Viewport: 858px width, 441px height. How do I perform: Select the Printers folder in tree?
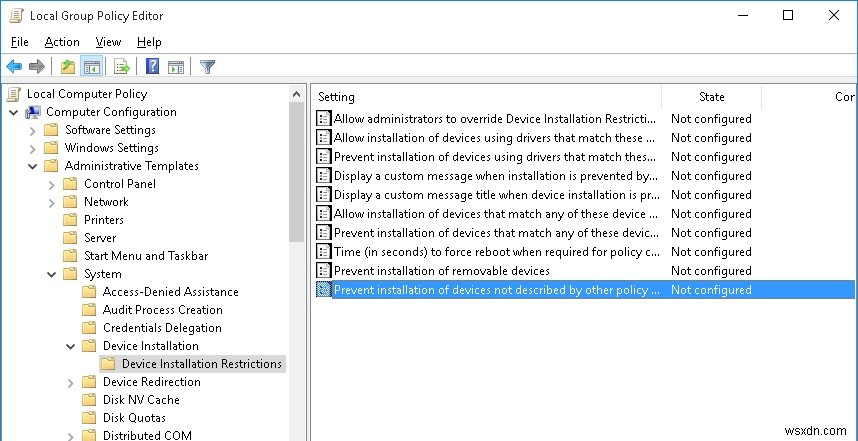coord(104,220)
